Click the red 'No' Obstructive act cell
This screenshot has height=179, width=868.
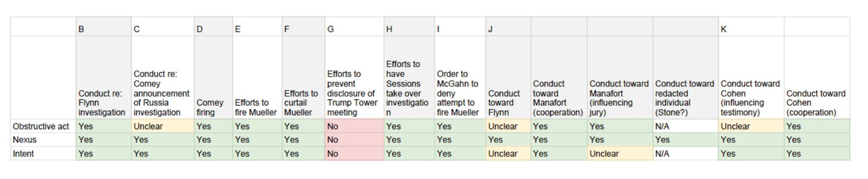tap(354, 126)
